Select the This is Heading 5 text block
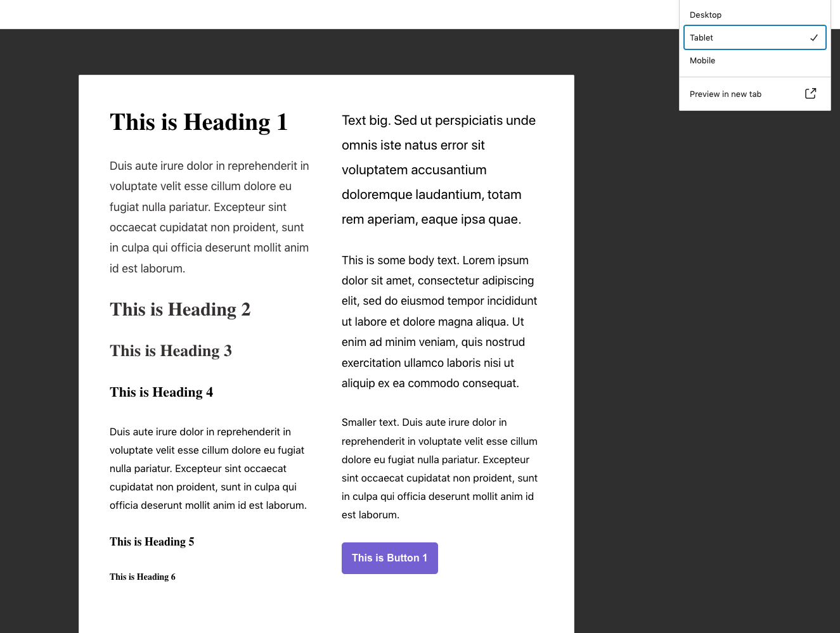Image resolution: width=840 pixels, height=633 pixels. tap(152, 541)
